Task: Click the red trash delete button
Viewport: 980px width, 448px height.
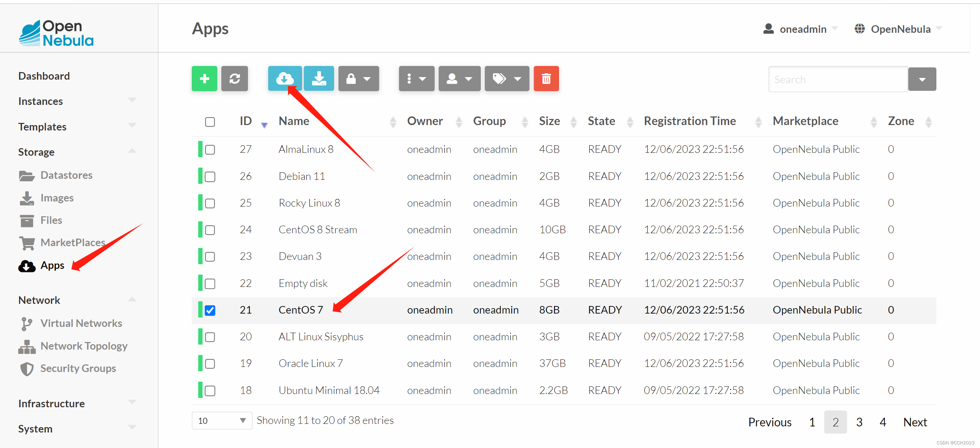Action: click(x=546, y=79)
